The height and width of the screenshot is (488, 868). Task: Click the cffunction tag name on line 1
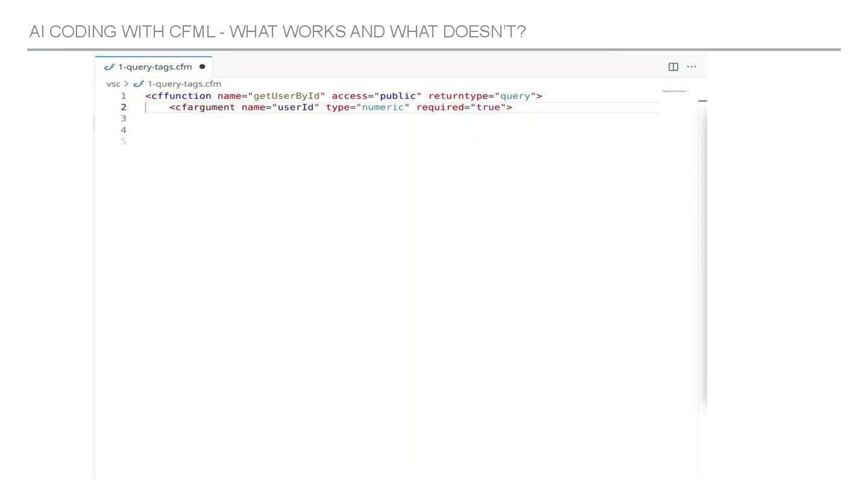pos(181,96)
